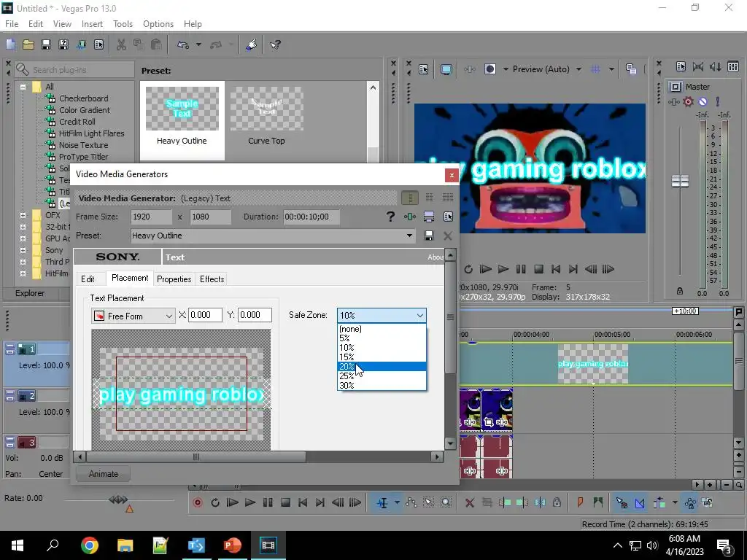Select the Envelope Edit tool

pyautogui.click(x=411, y=502)
